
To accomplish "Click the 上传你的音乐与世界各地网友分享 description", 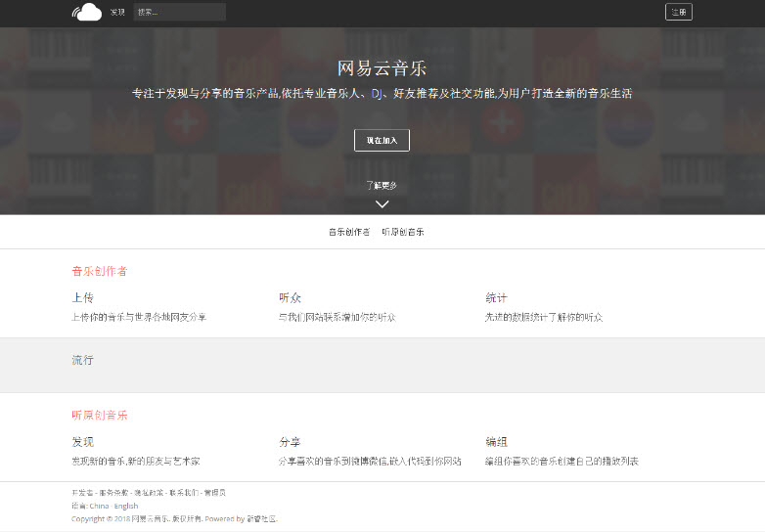I will (139, 317).
